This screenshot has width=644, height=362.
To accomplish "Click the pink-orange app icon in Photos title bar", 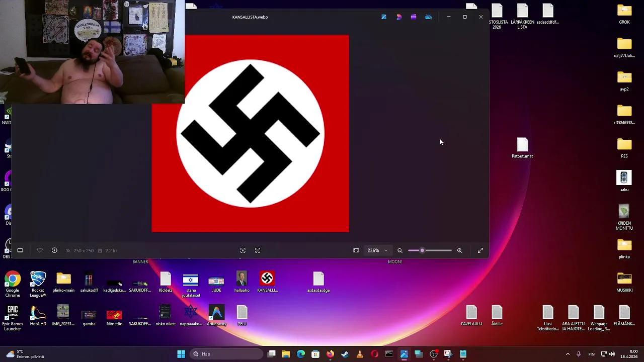I will pyautogui.click(x=399, y=17).
